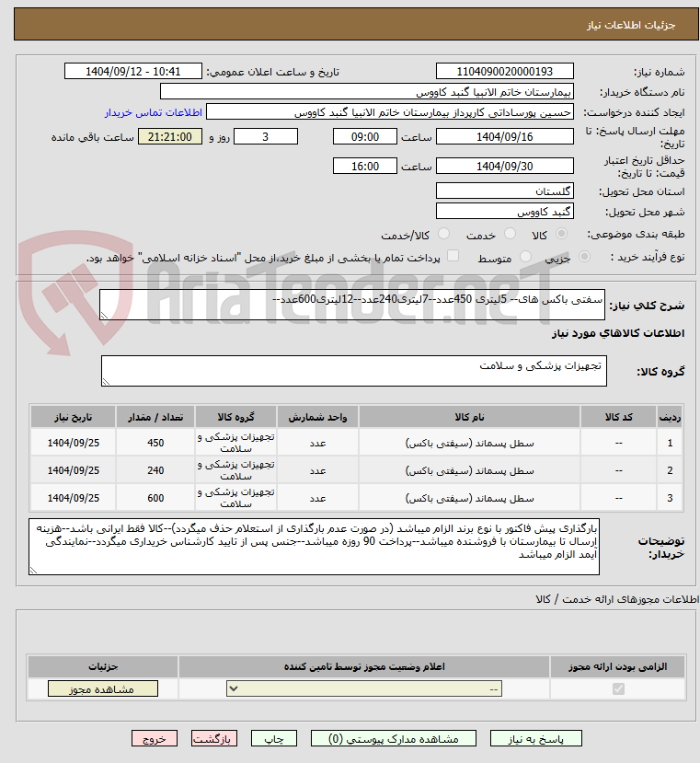700x763 pixels.
Task: Click the بازگشت back button
Action: pyautogui.click(x=214, y=739)
